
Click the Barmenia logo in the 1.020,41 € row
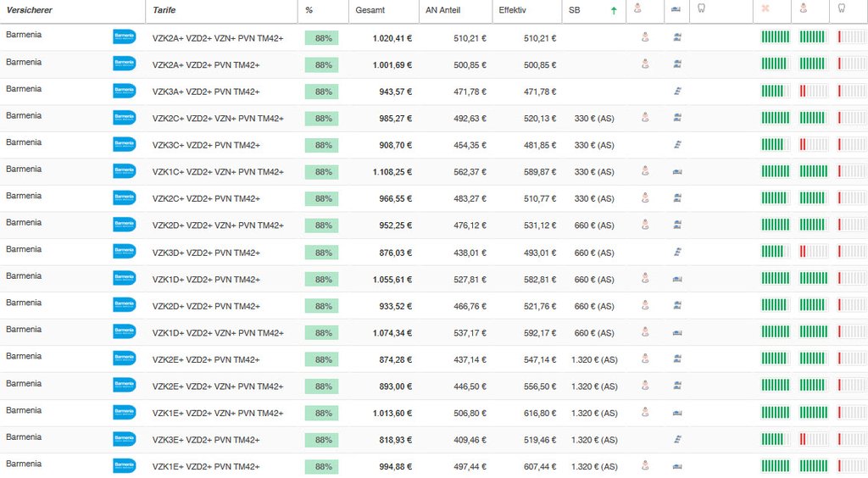125,37
